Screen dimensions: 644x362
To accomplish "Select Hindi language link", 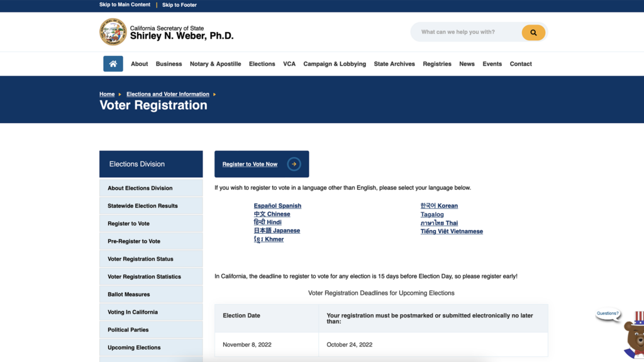I will coord(267,222).
